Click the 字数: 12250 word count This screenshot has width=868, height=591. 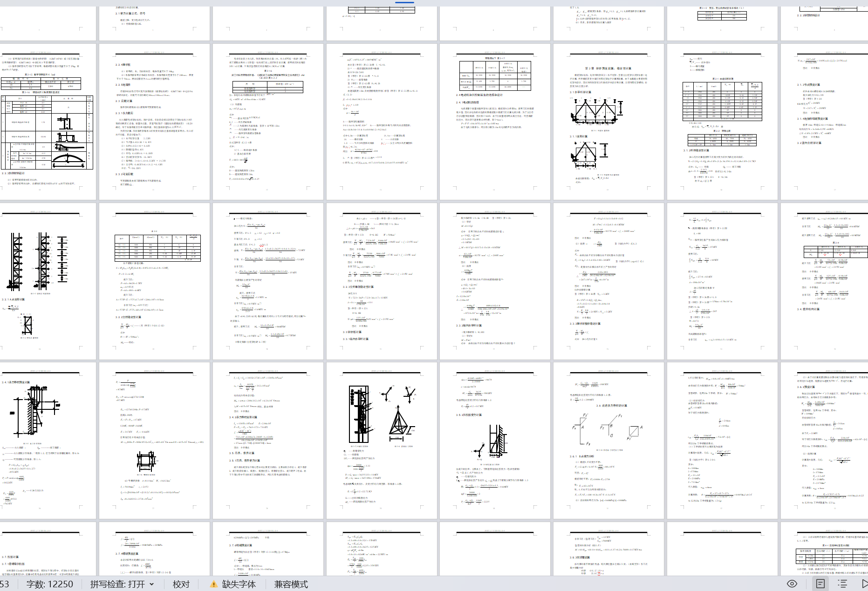pyautogui.click(x=50, y=584)
